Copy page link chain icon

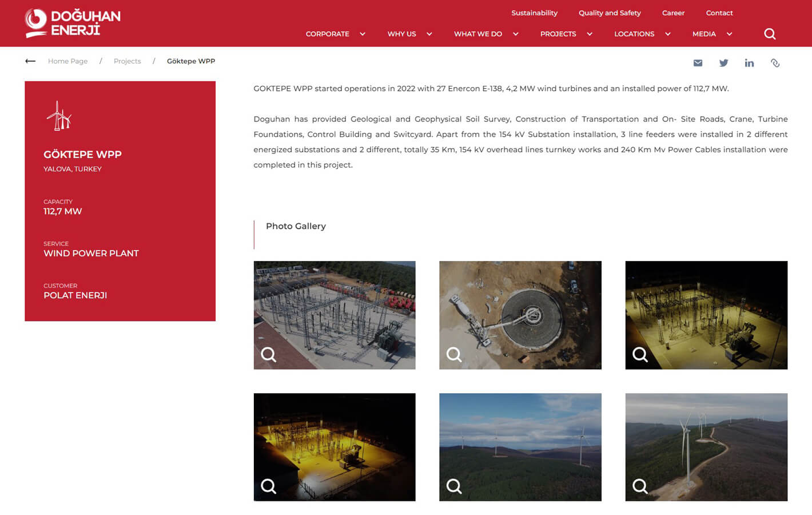[775, 63]
